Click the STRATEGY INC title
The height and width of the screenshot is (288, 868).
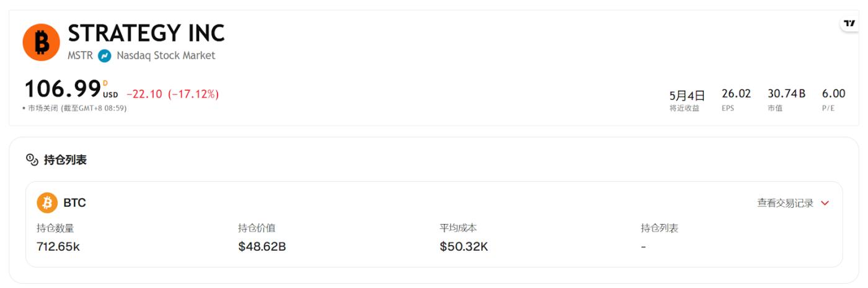pyautogui.click(x=146, y=33)
